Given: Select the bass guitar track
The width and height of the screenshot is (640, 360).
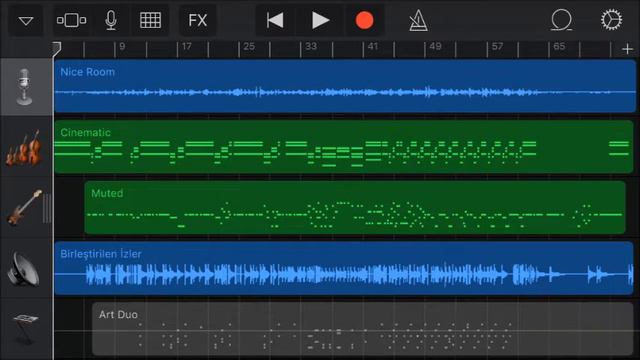Looking at the screenshot, I should (23, 207).
